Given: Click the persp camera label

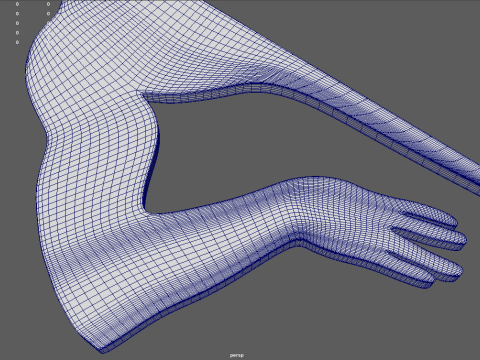Looking at the screenshot, I should [x=237, y=355].
